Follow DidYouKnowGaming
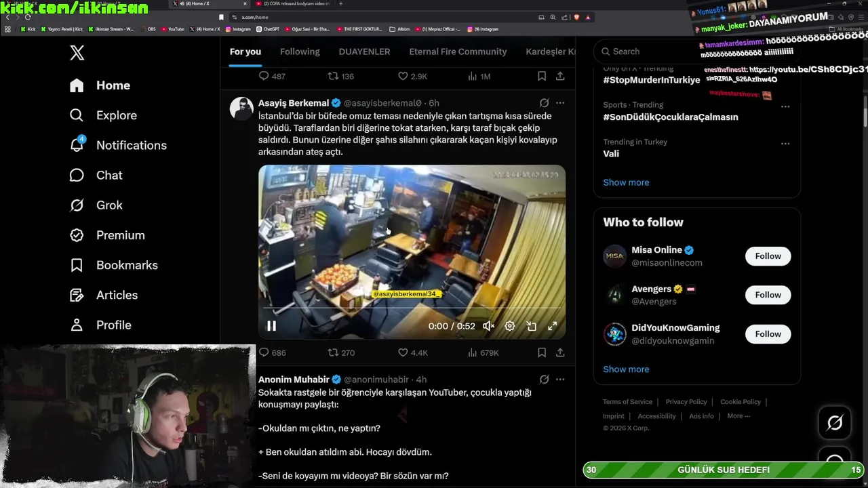Screen dimensions: 868x488 click(x=768, y=334)
